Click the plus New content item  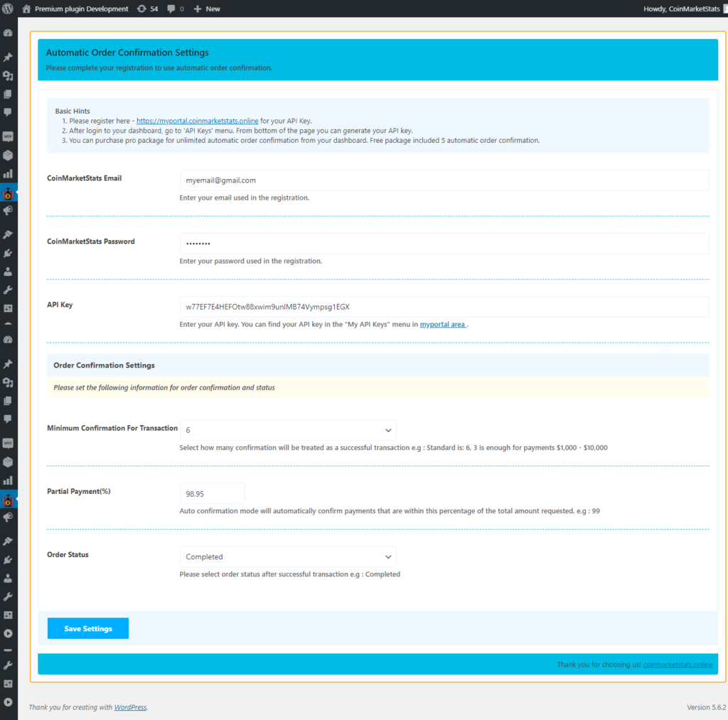click(207, 9)
